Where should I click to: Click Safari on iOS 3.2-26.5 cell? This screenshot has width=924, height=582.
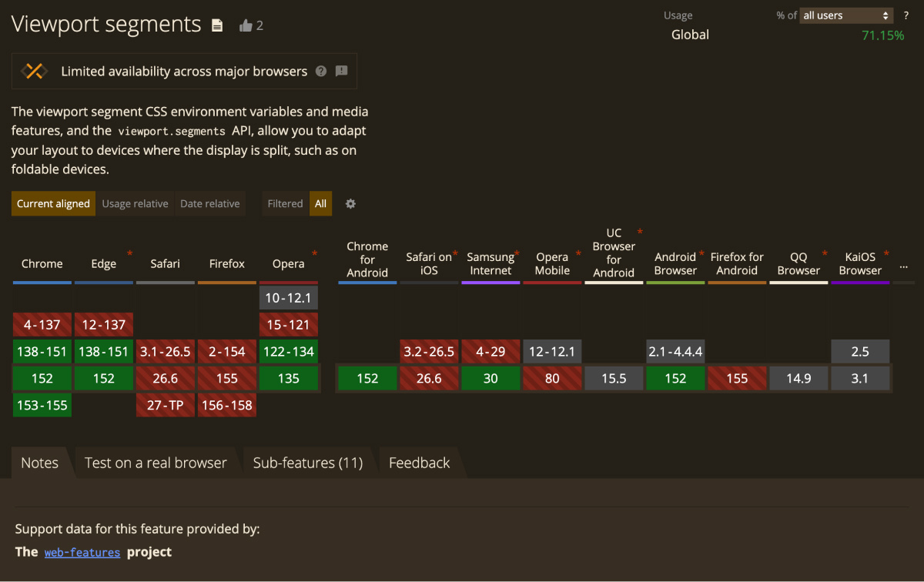pyautogui.click(x=429, y=352)
